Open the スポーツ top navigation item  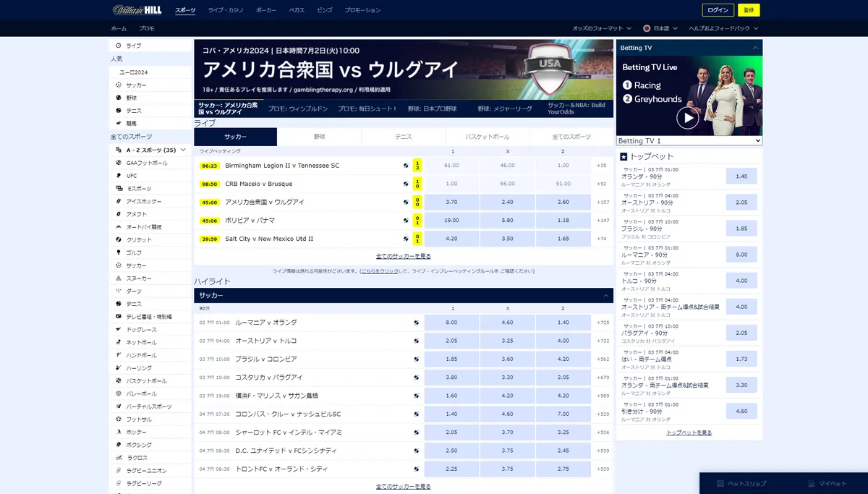(x=185, y=10)
